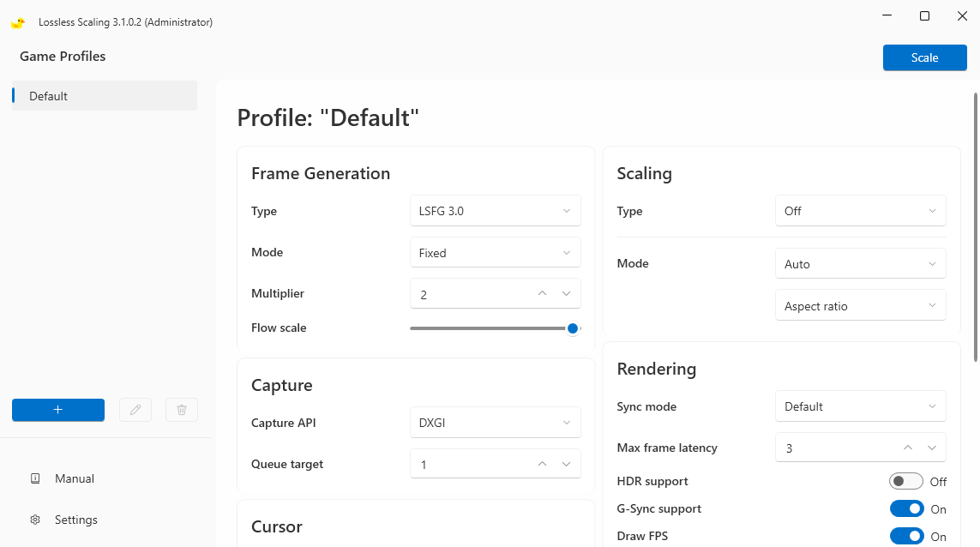Click the Scaling section heading
Image resolution: width=980 pixels, height=547 pixels.
click(x=645, y=173)
